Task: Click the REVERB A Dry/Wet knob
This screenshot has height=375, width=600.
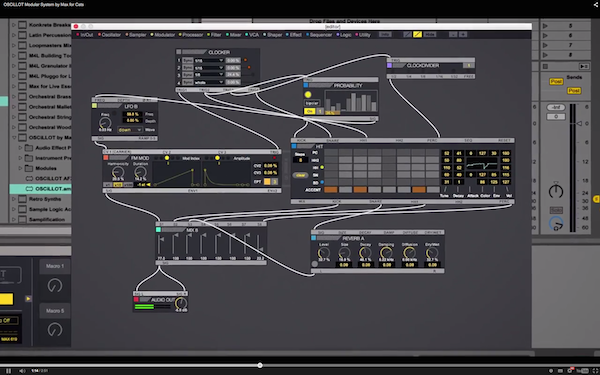Action: click(x=432, y=253)
